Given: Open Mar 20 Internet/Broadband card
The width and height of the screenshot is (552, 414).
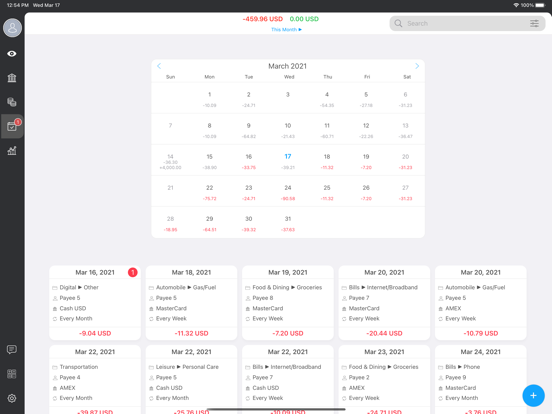Looking at the screenshot, I should click(x=384, y=303).
